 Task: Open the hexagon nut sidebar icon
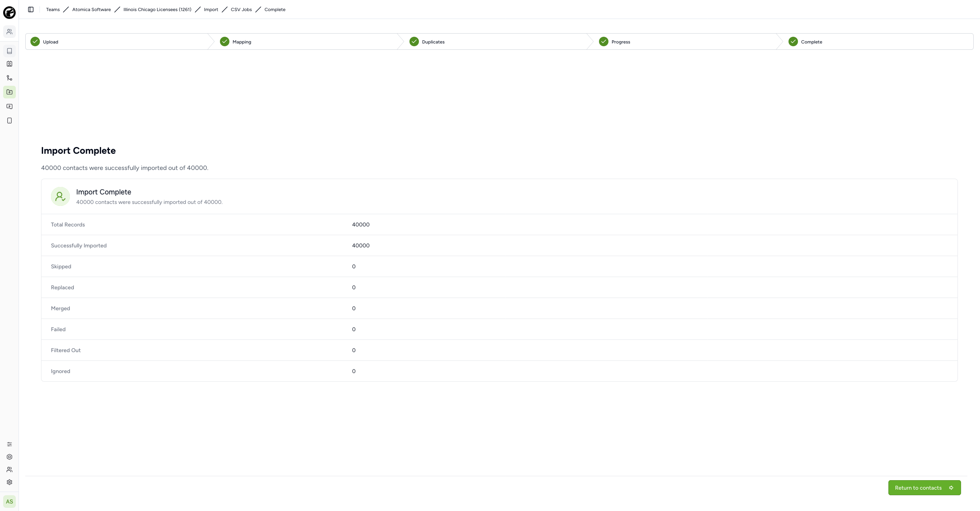[9, 457]
